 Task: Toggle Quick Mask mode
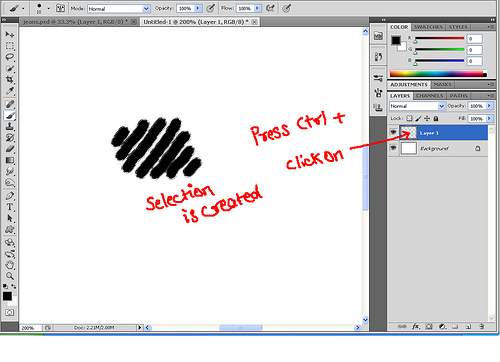(x=9, y=312)
